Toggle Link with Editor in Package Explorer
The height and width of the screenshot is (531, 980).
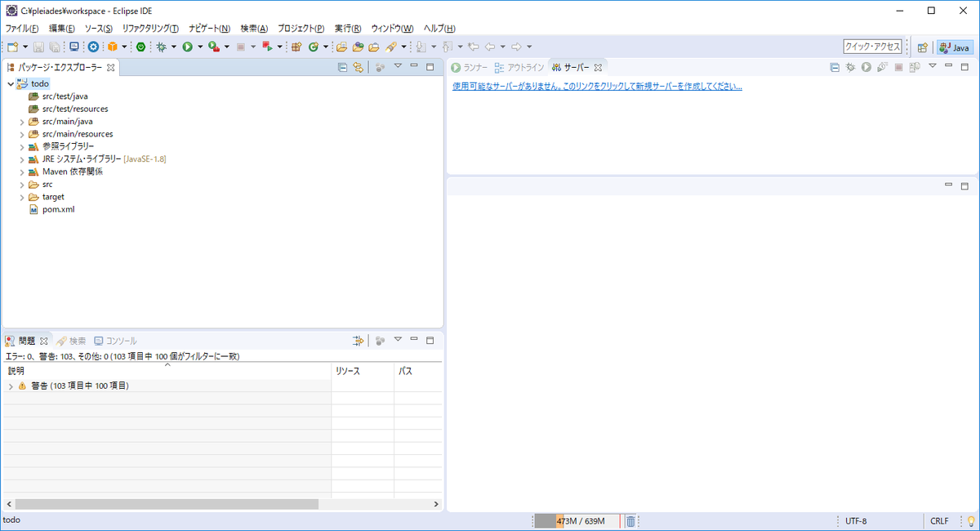tap(359, 66)
